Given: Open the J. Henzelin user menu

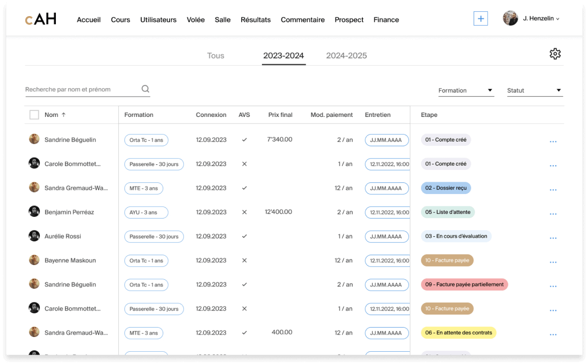Looking at the screenshot, I should click(x=532, y=18).
